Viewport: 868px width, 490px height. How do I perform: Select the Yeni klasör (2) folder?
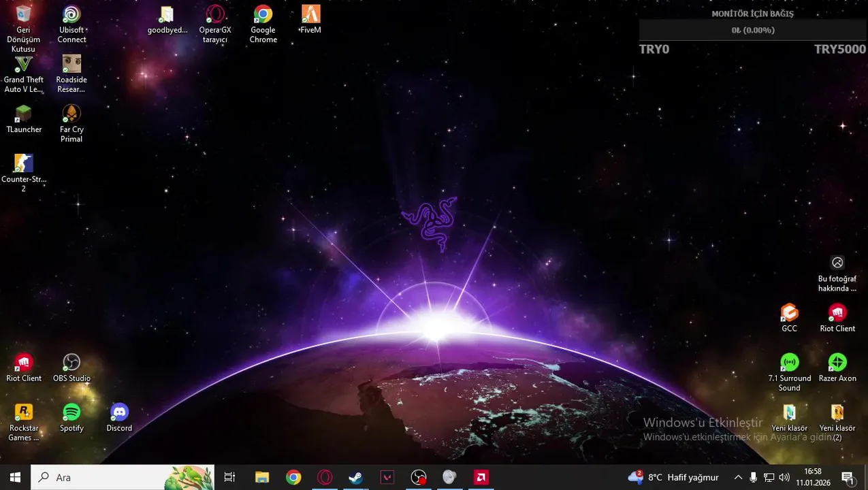(x=837, y=423)
